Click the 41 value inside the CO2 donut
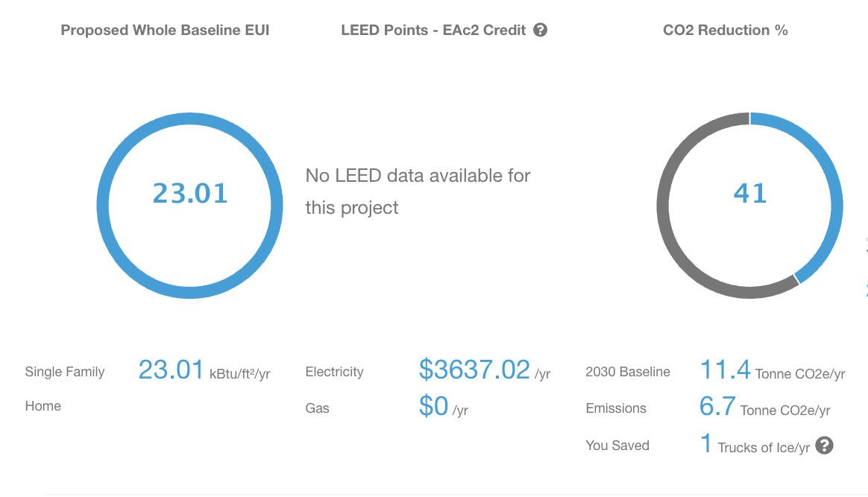 (x=749, y=193)
